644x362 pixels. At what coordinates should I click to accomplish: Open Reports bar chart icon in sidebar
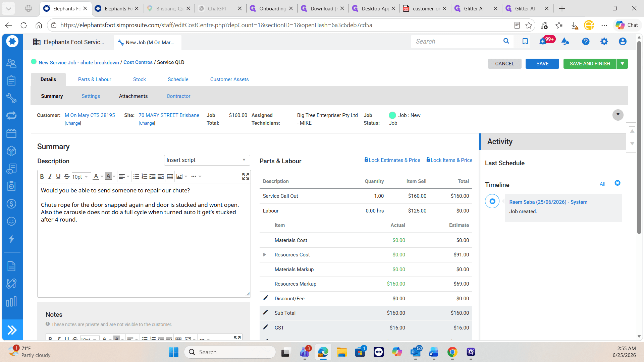tap(11, 301)
